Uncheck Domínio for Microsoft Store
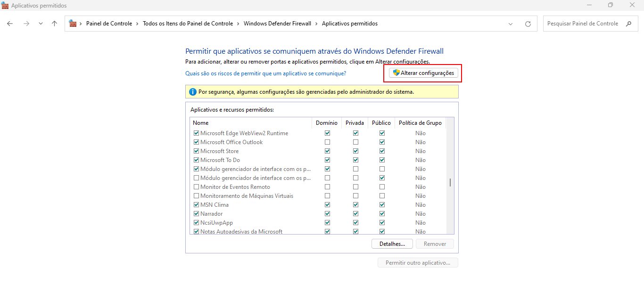This screenshot has width=644, height=284. coord(327,151)
